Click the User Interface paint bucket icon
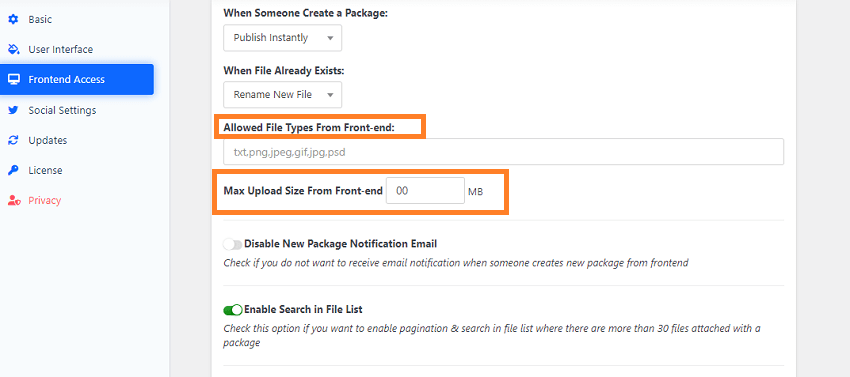Screen dimensions: 850x377 (x=14, y=49)
